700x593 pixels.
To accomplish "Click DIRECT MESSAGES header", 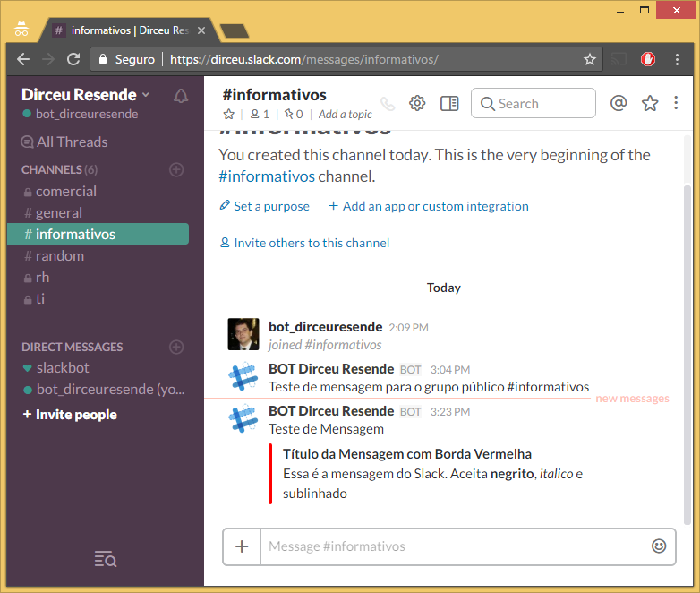I will click(x=73, y=347).
